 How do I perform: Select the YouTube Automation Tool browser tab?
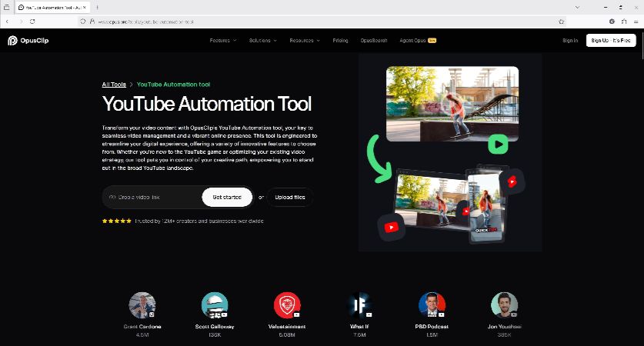click(x=53, y=8)
